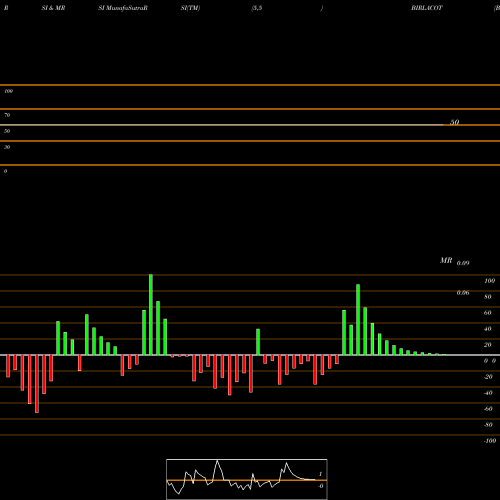Select the 30 label on the RSI scale
The height and width of the screenshot is (500, 500).
point(7,147)
